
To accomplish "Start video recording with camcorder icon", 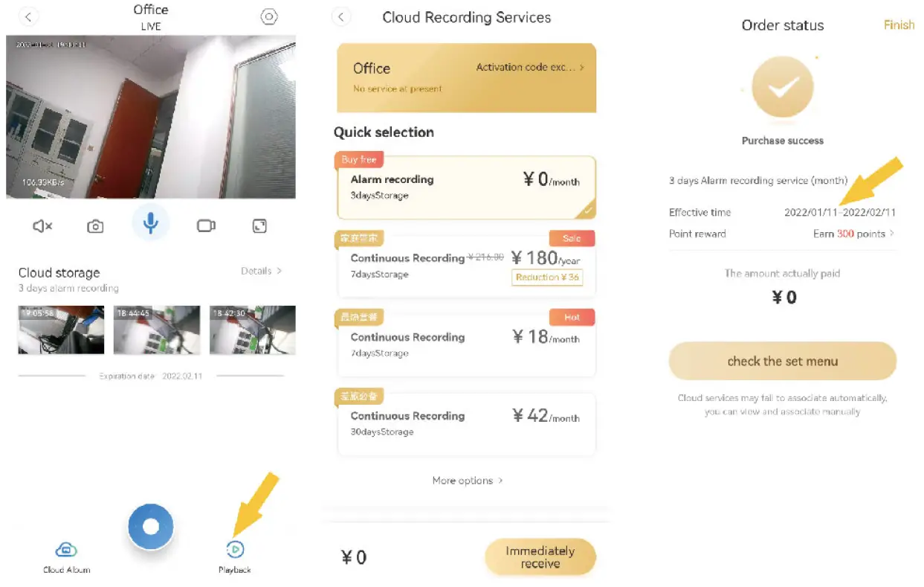I will coord(206,226).
